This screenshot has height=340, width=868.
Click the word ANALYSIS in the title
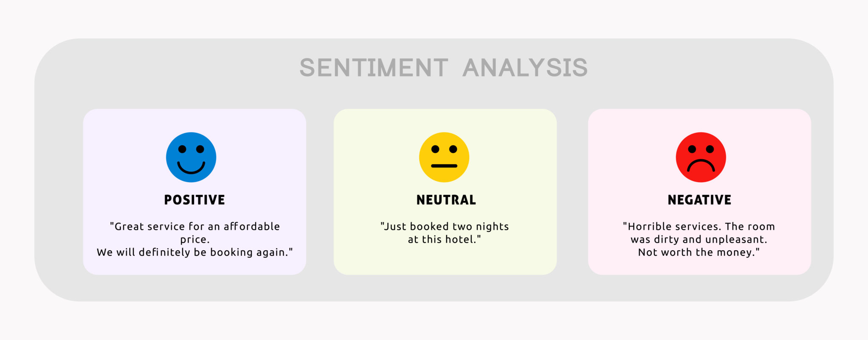(x=525, y=68)
